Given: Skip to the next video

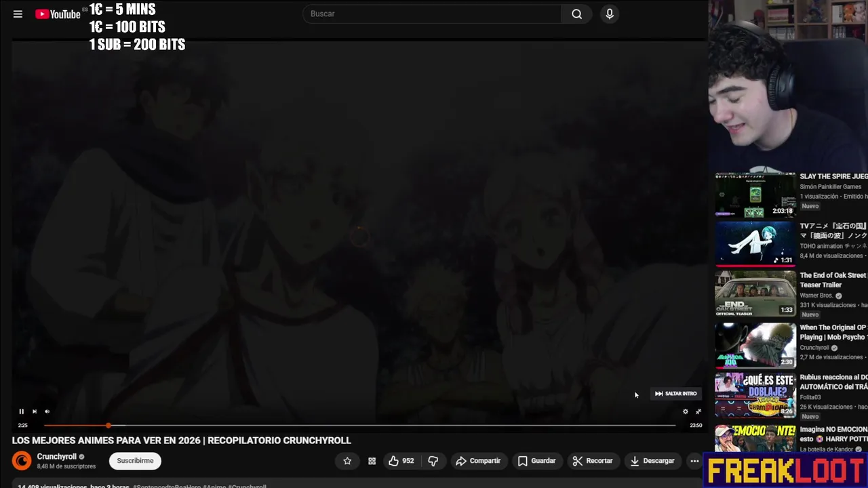Looking at the screenshot, I should 34,411.
